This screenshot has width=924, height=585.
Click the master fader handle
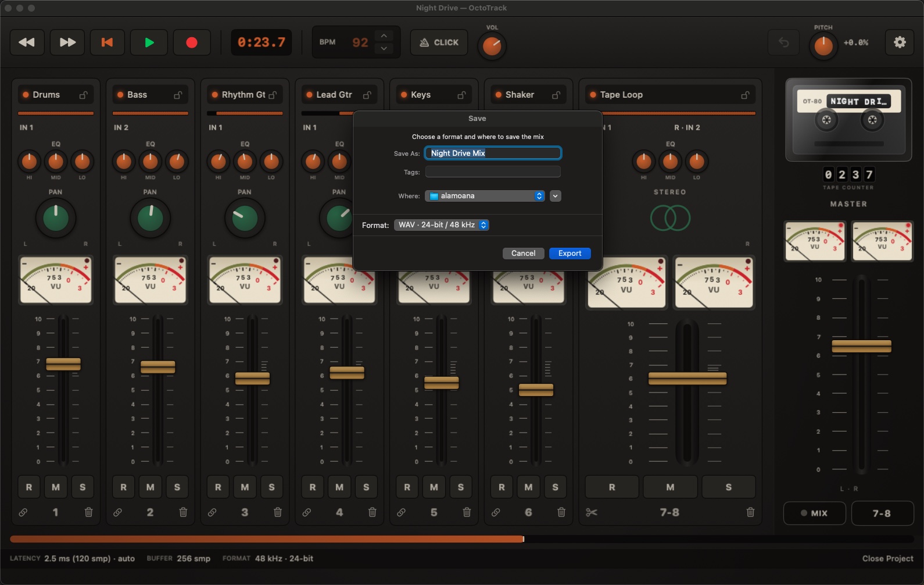pos(861,346)
